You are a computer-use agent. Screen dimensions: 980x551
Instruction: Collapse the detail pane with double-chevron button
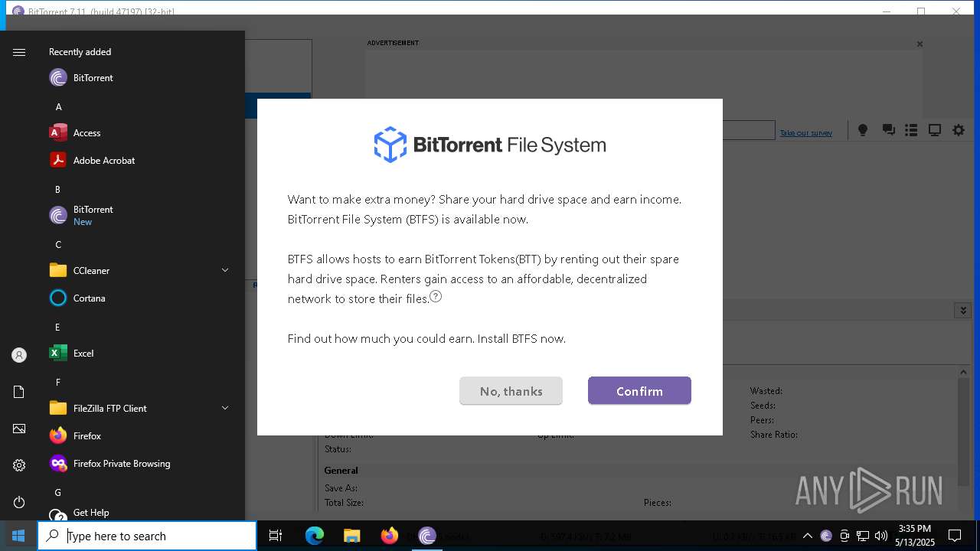(x=963, y=310)
